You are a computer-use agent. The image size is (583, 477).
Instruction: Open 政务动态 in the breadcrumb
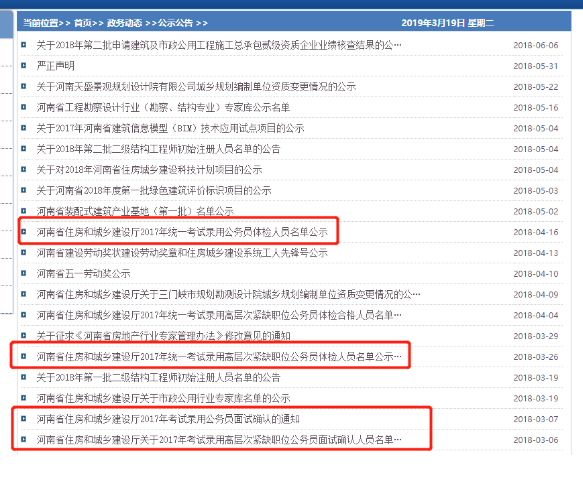pos(125,23)
